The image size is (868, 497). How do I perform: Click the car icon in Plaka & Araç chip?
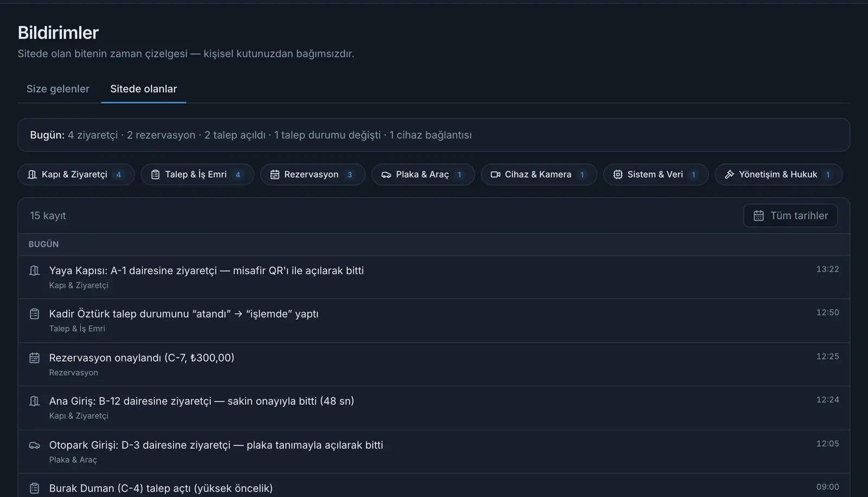386,175
